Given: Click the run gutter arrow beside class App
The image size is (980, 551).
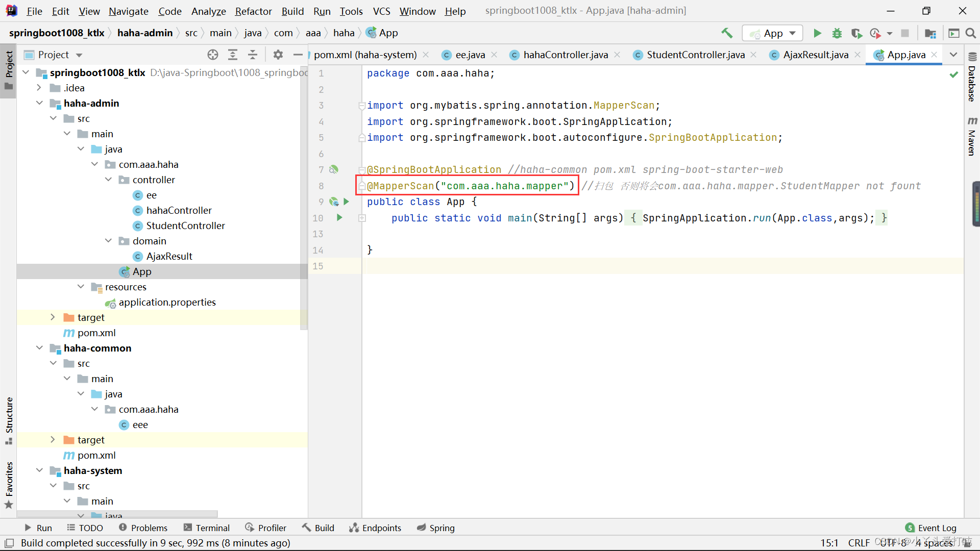Looking at the screenshot, I should (346, 202).
